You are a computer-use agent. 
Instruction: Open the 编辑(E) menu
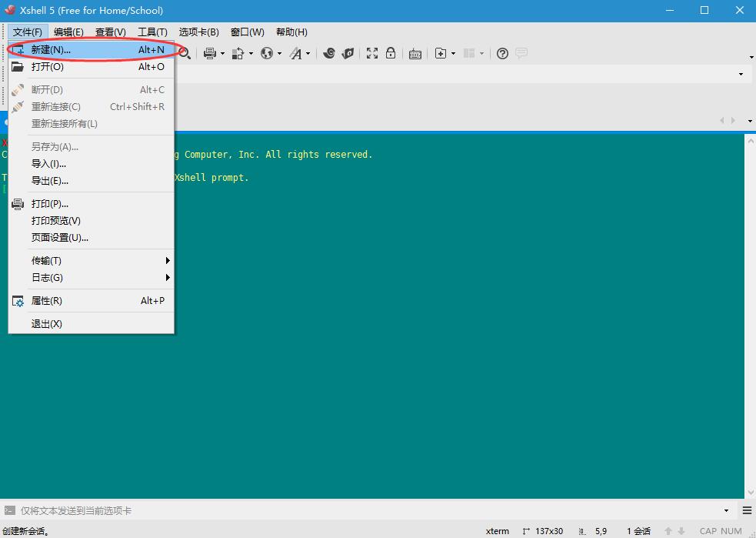(x=68, y=32)
